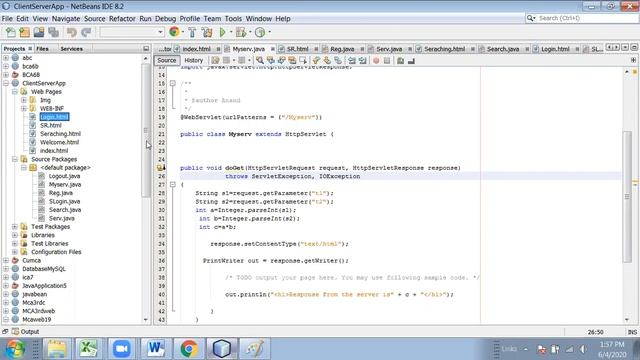Click the Windows Start button

[15, 349]
